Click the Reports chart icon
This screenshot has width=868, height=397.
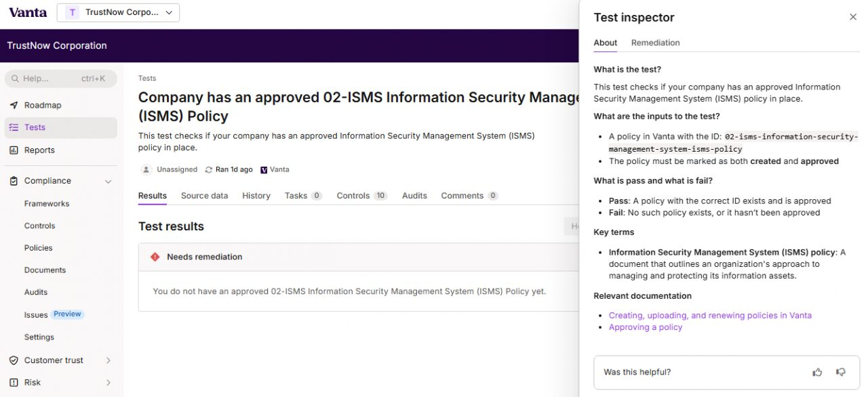[14, 150]
